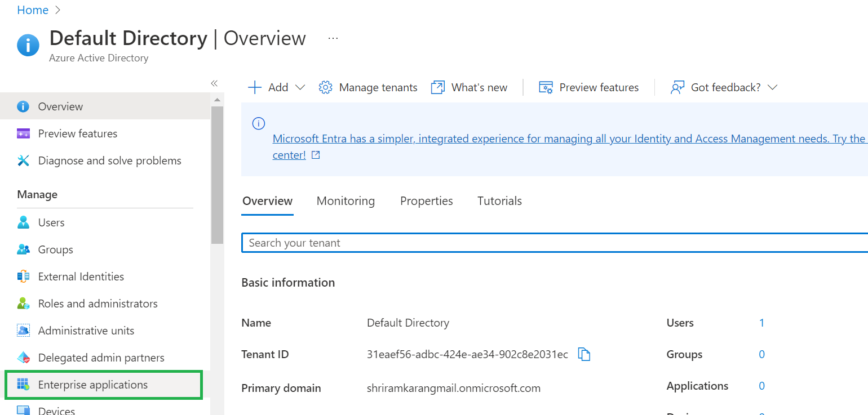868x415 pixels.
Task: Open Preview features in left menu
Action: [105, 133]
